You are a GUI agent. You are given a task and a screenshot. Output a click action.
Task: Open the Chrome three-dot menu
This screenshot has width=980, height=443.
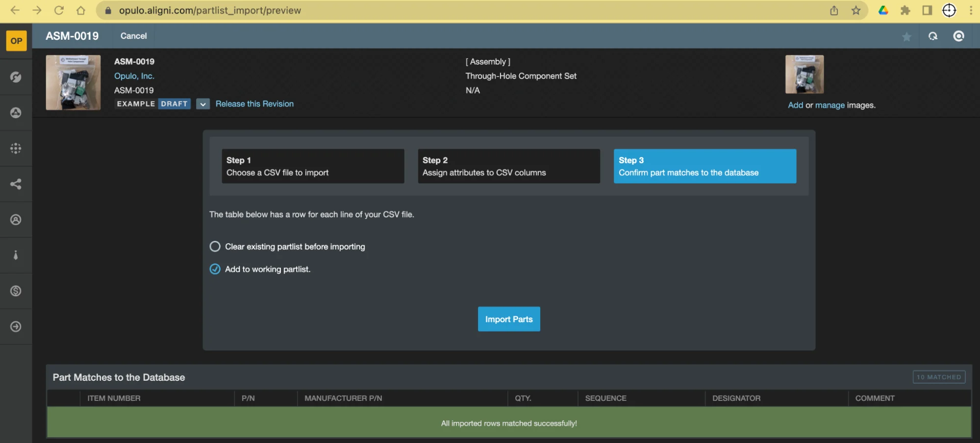click(970, 10)
